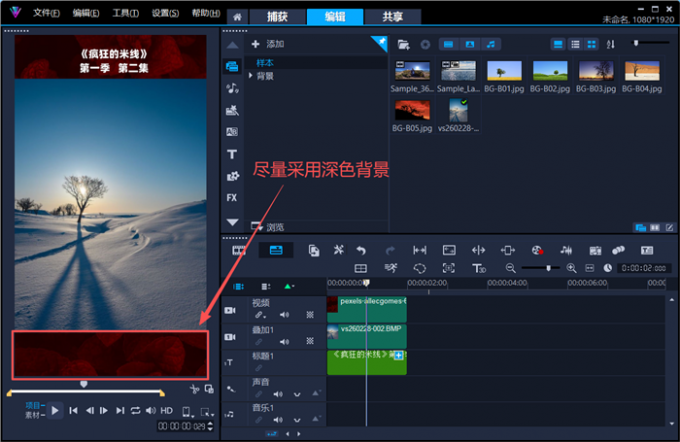Open the record/capture option icon

[x=537, y=250]
